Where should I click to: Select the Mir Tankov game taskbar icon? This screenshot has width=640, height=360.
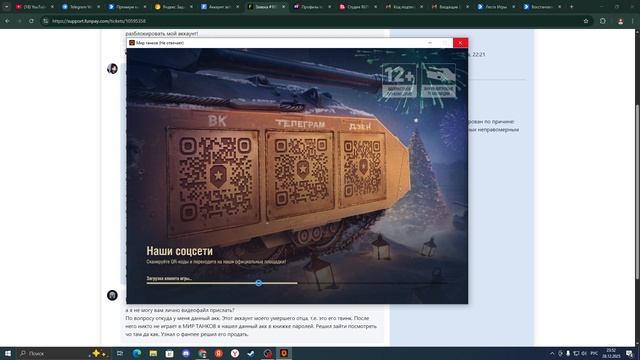pyautogui.click(x=284, y=353)
